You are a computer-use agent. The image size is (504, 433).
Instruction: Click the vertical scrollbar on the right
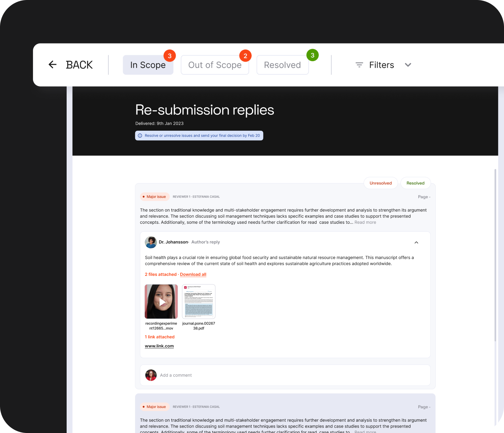[495, 255]
